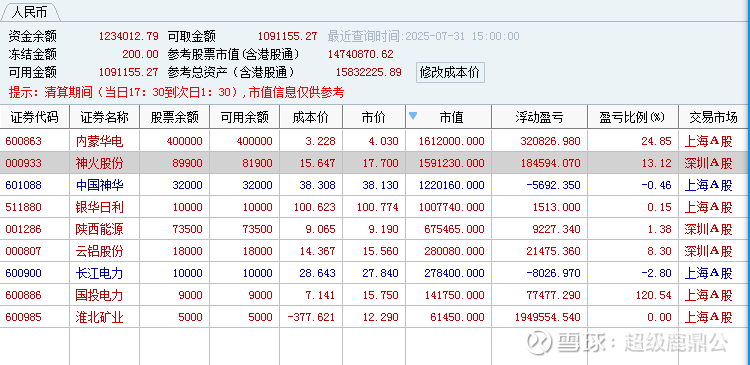Click security code 001286
The height and width of the screenshot is (365, 750).
click(x=23, y=229)
